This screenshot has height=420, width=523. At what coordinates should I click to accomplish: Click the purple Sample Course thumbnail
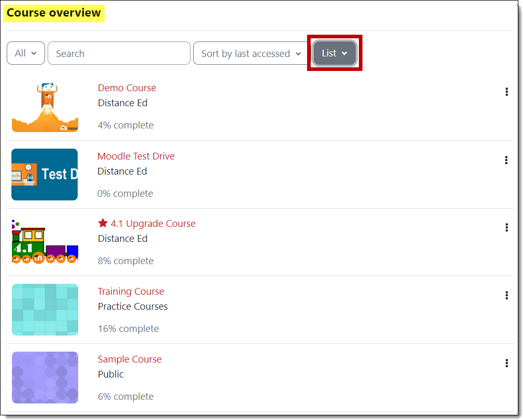[45, 378]
